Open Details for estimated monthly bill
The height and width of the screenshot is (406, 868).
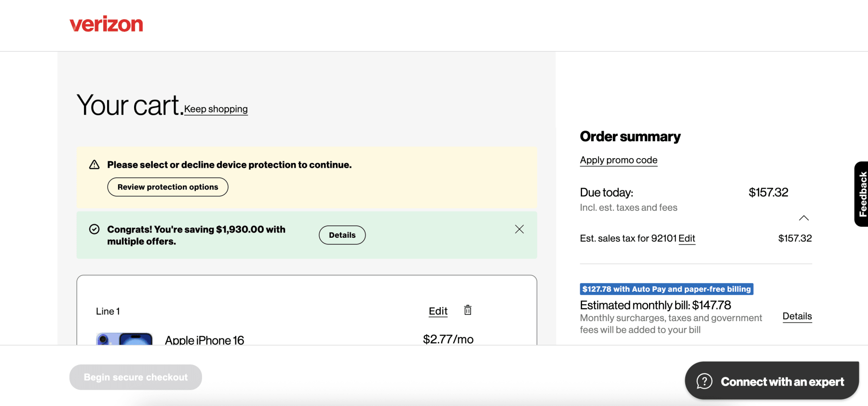point(797,316)
